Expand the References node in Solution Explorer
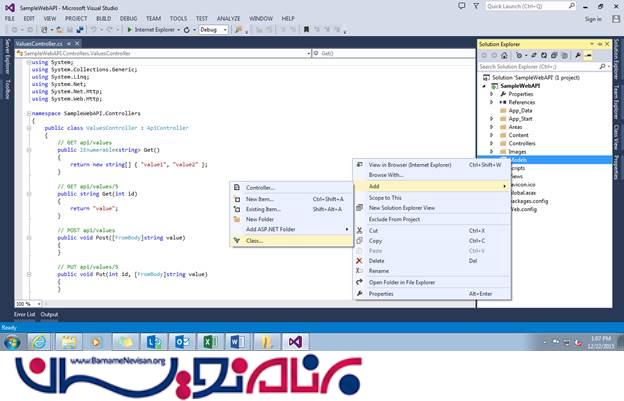The image size is (624, 401). coord(491,102)
